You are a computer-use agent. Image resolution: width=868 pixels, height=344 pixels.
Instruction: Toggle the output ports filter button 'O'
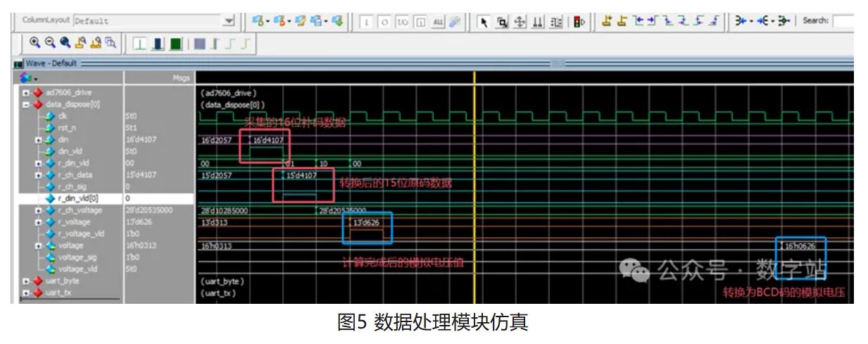pyautogui.click(x=385, y=20)
